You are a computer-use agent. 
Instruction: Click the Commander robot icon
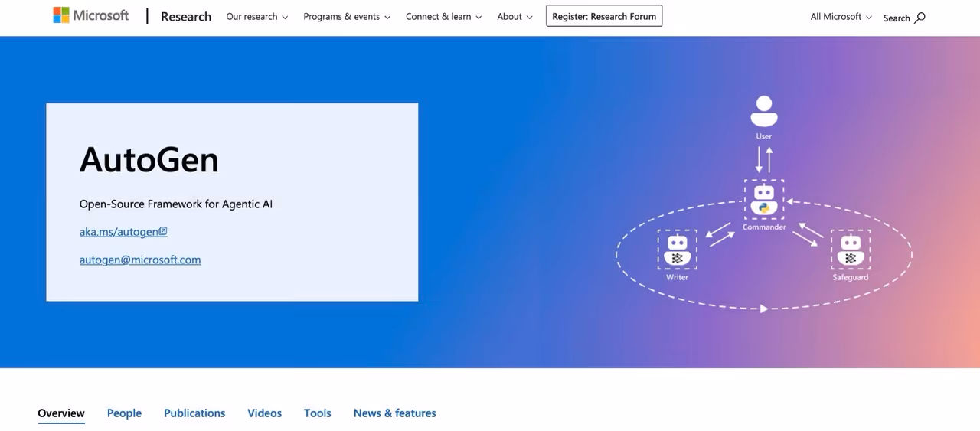(764, 201)
